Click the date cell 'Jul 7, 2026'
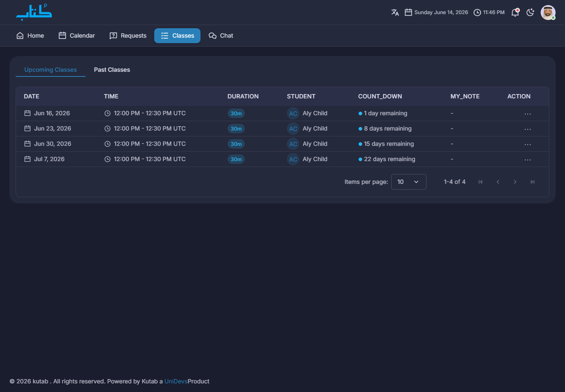Screen dimensions: 565x392 [44, 159]
